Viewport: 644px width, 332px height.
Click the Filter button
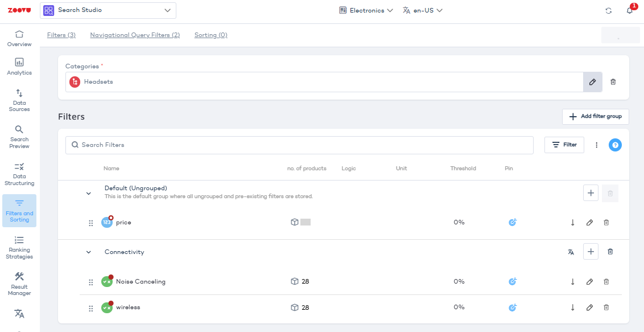[x=564, y=145]
